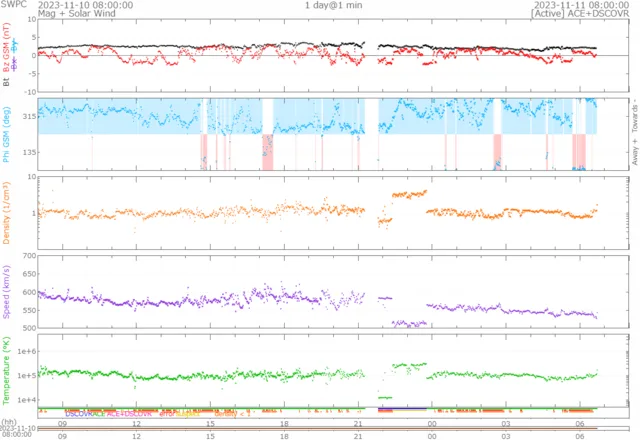Click the 'Phi GSM (deg)' axis label
The height and width of the screenshot is (440, 640).
coord(7,136)
